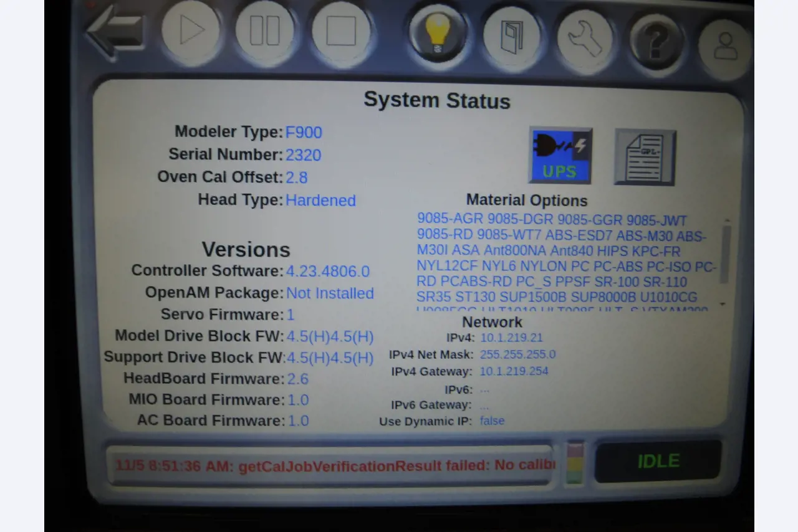This screenshot has width=798, height=532.
Task: Click the Material Options scrollbar track
Action: coord(724,262)
